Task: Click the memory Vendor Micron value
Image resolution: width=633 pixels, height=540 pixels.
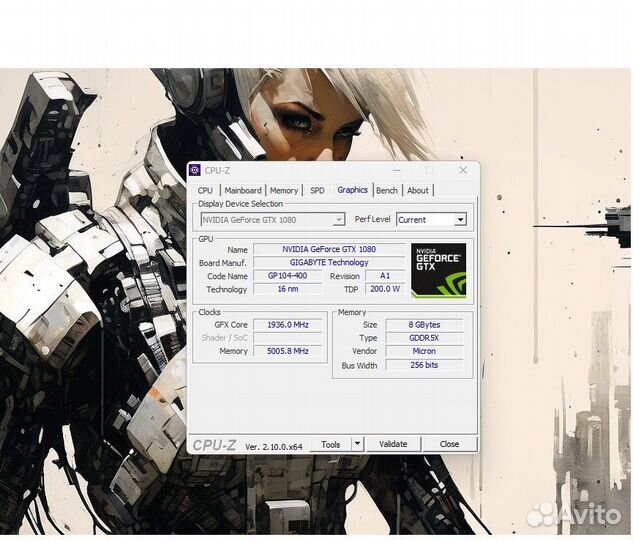Action: click(424, 351)
